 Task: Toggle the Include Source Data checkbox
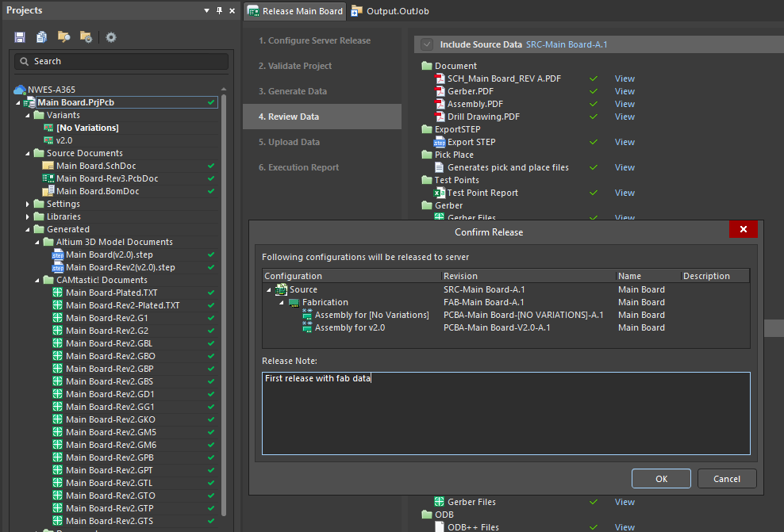pos(427,44)
